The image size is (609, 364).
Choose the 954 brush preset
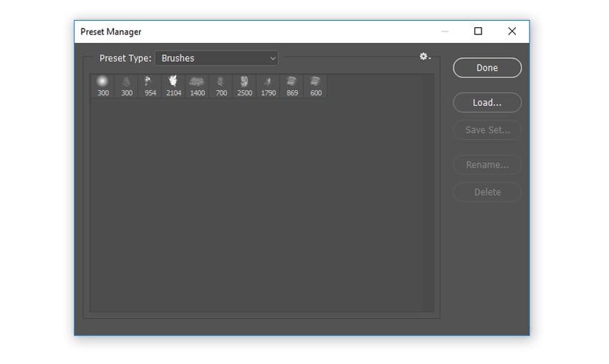(150, 86)
